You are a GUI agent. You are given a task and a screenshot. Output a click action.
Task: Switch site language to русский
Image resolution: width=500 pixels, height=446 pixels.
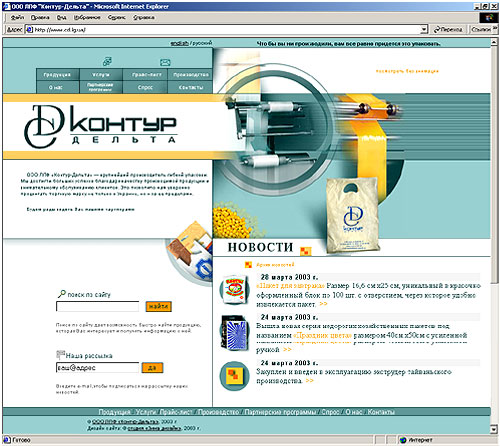[x=202, y=43]
